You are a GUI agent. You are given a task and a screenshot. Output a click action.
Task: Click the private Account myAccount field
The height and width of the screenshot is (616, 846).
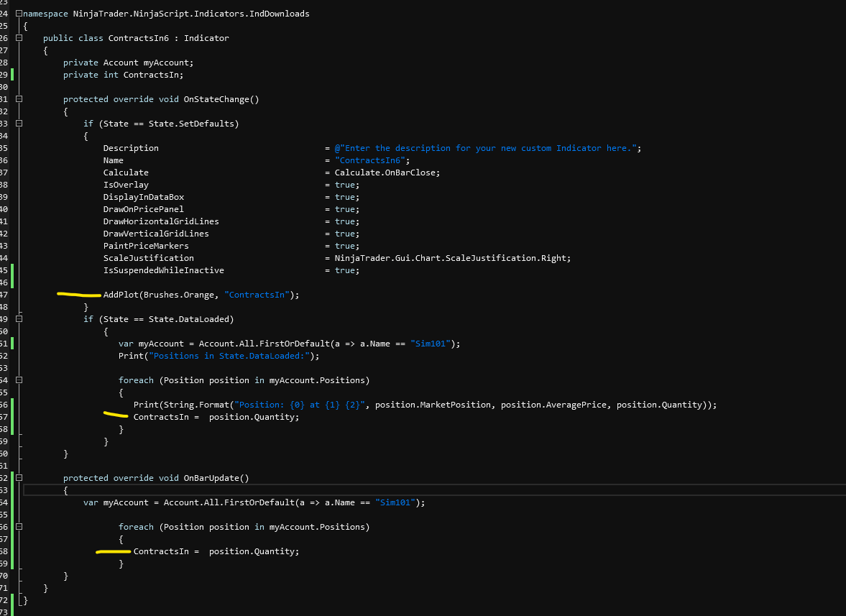[128, 63]
